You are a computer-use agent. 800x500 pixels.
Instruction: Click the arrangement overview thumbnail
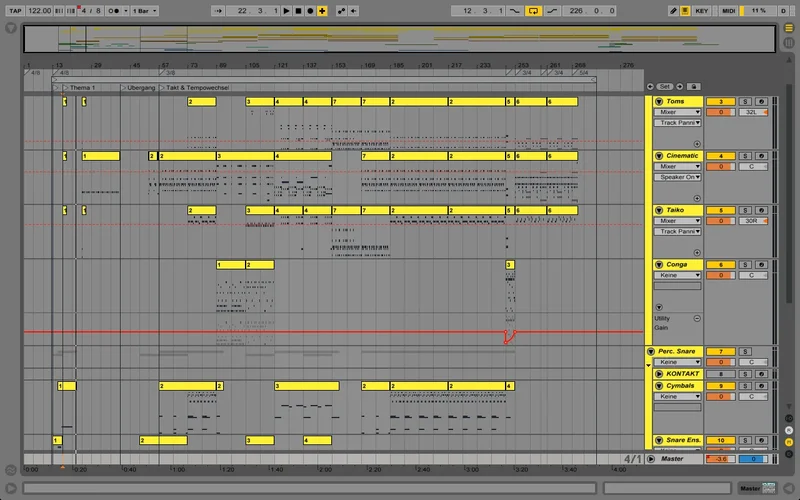399,39
